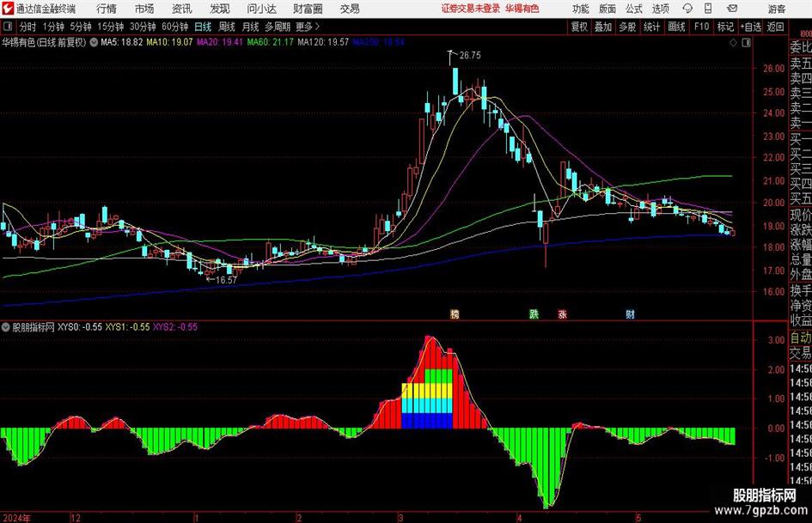The width and height of the screenshot is (812, 523).
Task: Click the 自动 button in right panel
Action: tap(801, 338)
